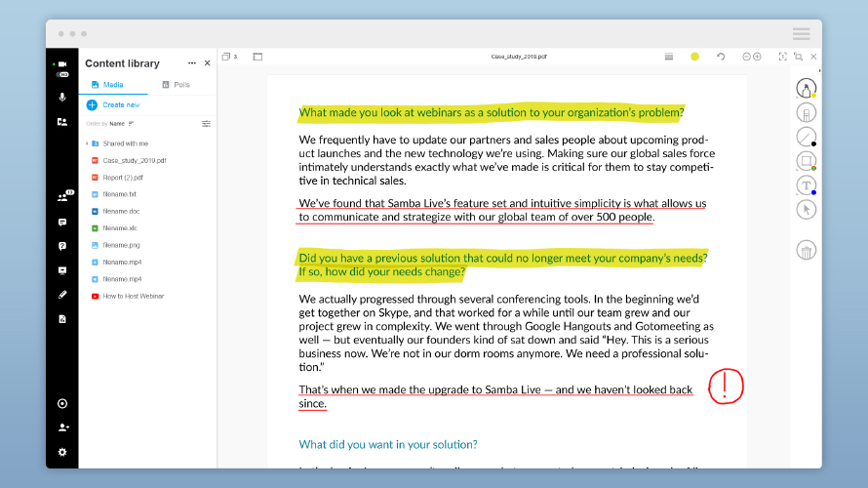Open the hamburger menu in window title bar
The width and height of the screenshot is (868, 488).
click(x=801, y=34)
